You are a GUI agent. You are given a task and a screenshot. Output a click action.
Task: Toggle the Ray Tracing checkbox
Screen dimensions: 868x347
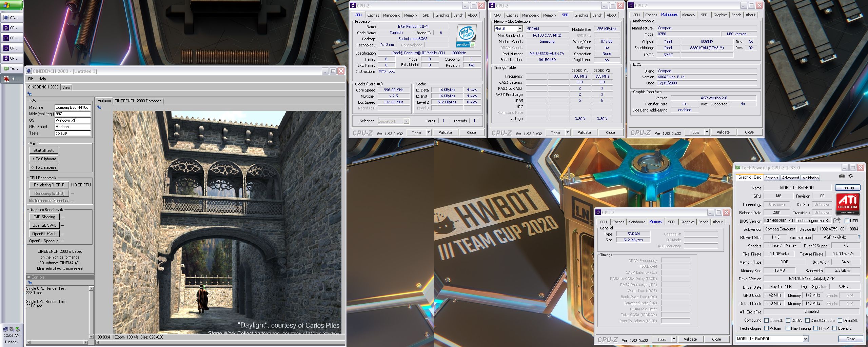click(788, 328)
